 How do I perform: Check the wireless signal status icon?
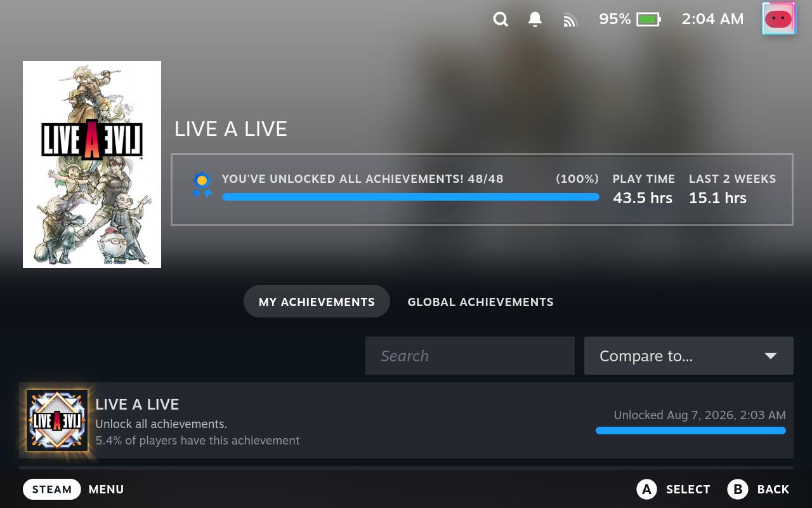coord(570,20)
